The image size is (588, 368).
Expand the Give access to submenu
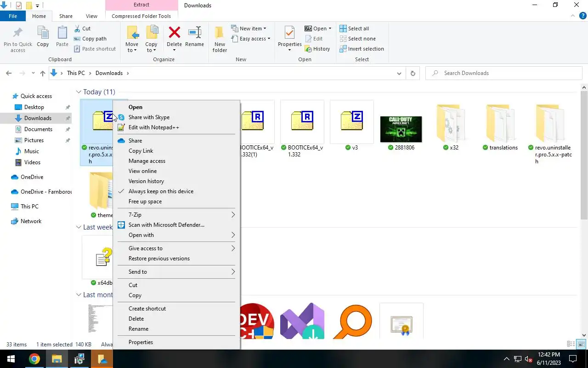click(x=176, y=248)
